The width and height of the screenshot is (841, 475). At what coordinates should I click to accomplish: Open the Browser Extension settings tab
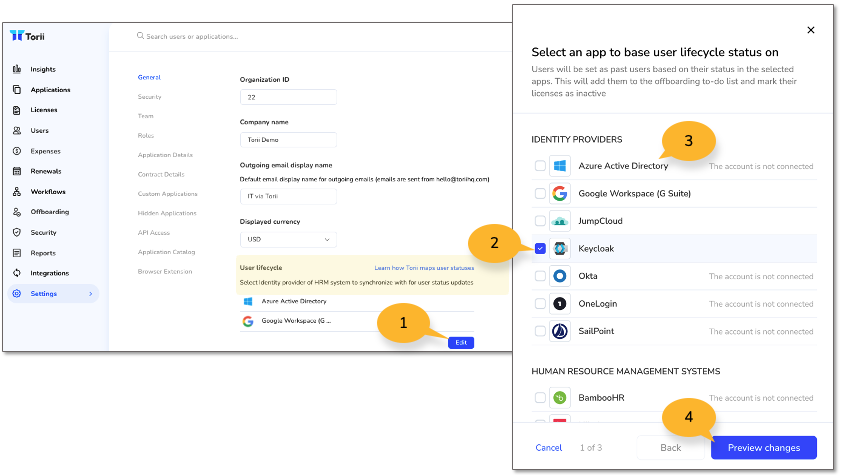coord(165,271)
